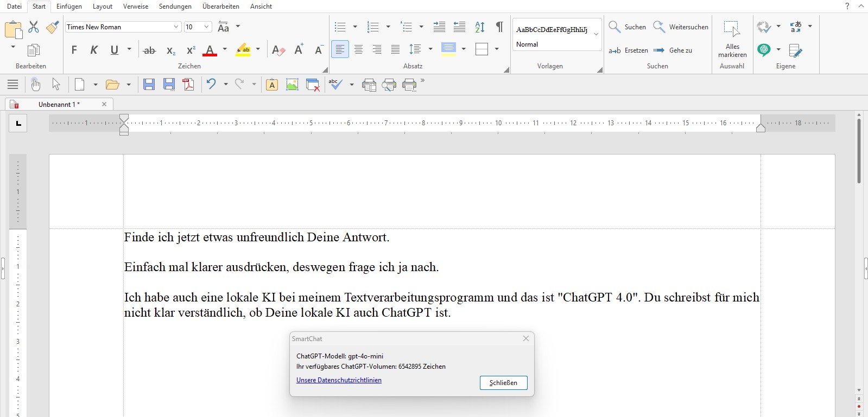Expand the paragraph styles gallery
The width and height of the screenshot is (868, 417).
click(x=596, y=34)
